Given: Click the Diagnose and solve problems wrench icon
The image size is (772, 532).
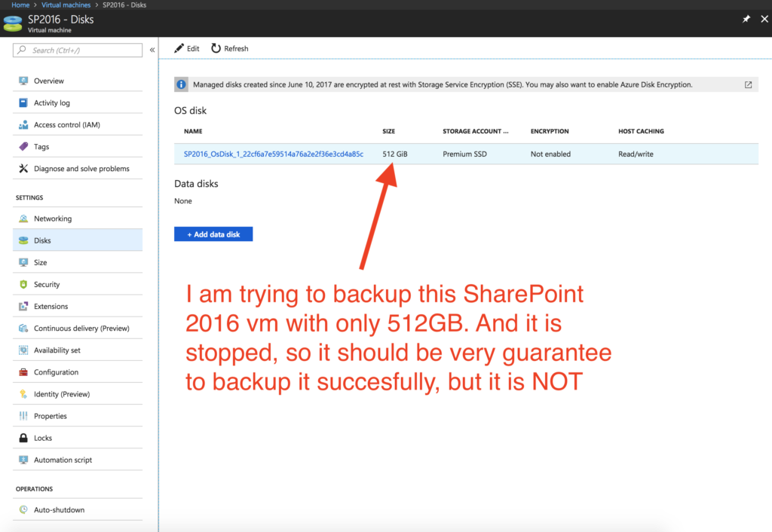Looking at the screenshot, I should coord(23,168).
